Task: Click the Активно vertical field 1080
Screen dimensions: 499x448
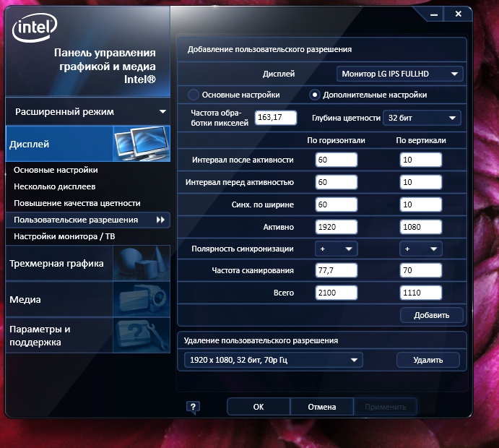Action: pos(421,227)
